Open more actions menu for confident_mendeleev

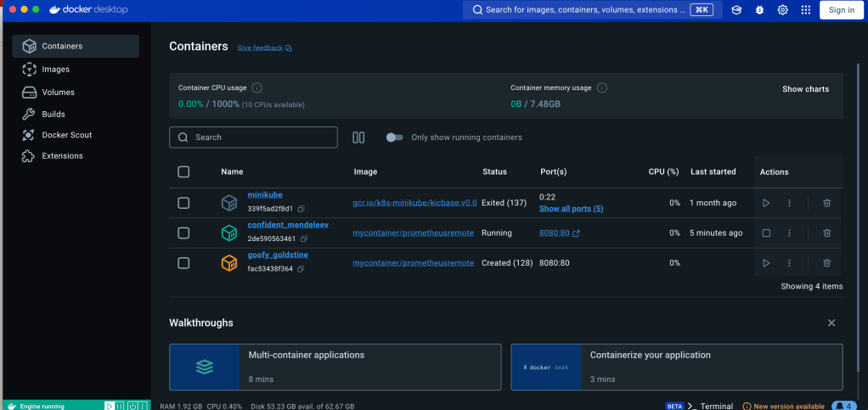pyautogui.click(x=789, y=233)
